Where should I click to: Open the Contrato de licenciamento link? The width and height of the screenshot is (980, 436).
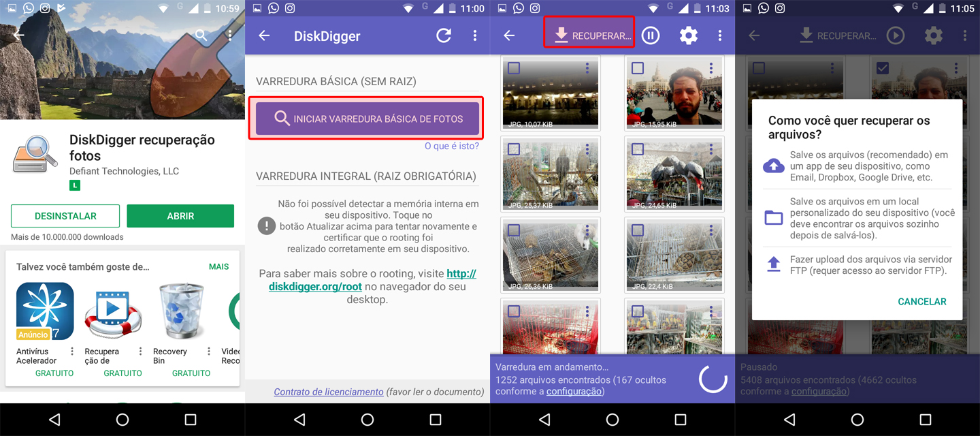(329, 392)
